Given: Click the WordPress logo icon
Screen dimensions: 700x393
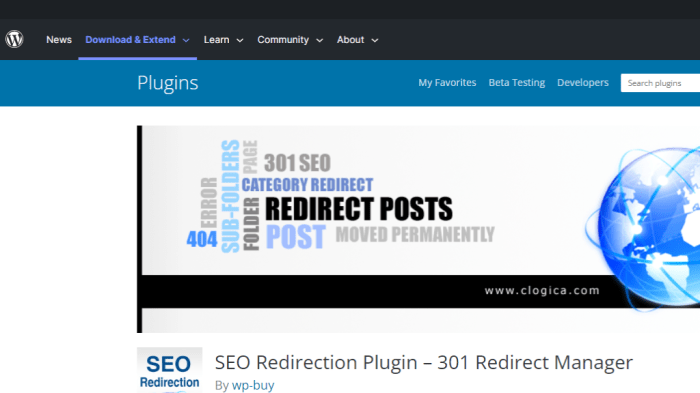Looking at the screenshot, I should (x=14, y=39).
